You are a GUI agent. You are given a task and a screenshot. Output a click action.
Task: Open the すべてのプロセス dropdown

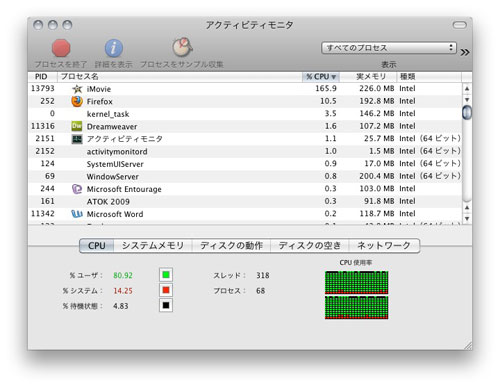point(389,48)
